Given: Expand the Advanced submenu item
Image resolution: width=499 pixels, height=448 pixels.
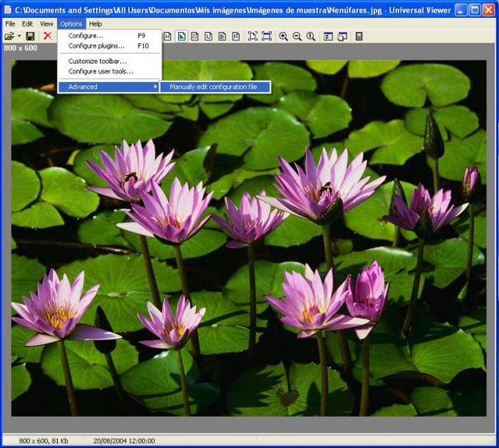Looking at the screenshot, I should coord(109,87).
